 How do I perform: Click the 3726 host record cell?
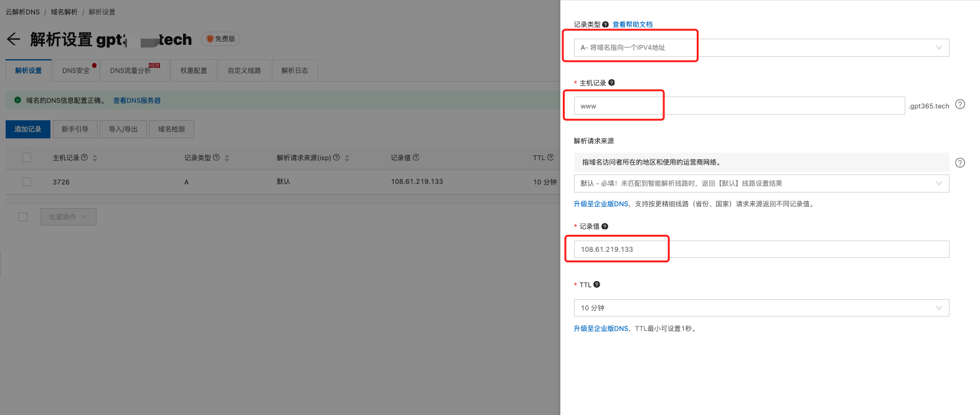click(x=61, y=182)
